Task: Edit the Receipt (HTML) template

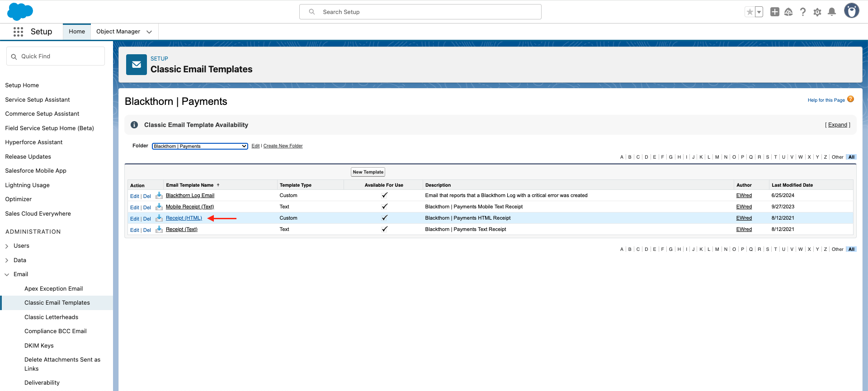Action: click(x=135, y=219)
